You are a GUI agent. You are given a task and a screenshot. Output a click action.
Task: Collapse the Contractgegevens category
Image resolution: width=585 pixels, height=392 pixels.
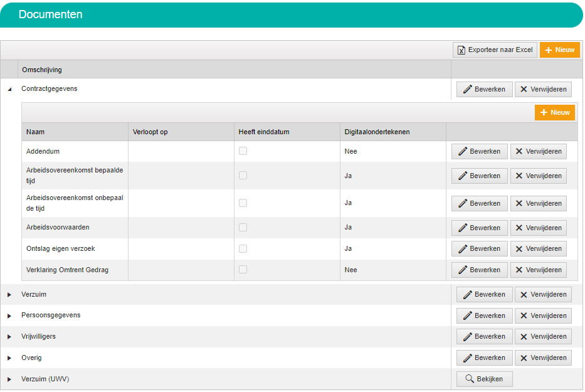tap(9, 90)
